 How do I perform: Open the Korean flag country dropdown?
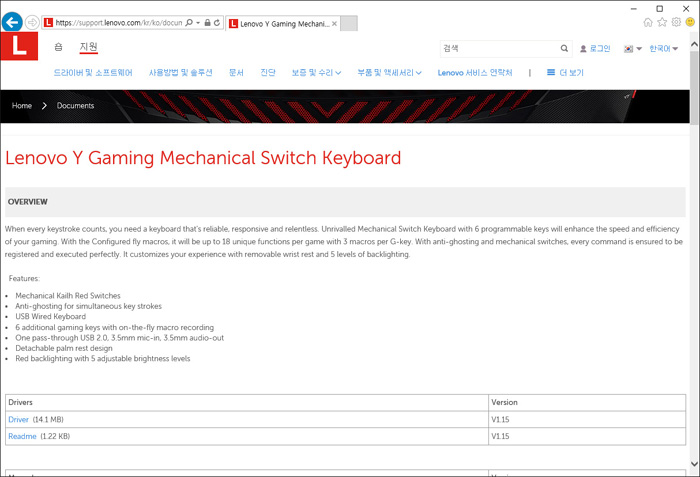[x=633, y=49]
